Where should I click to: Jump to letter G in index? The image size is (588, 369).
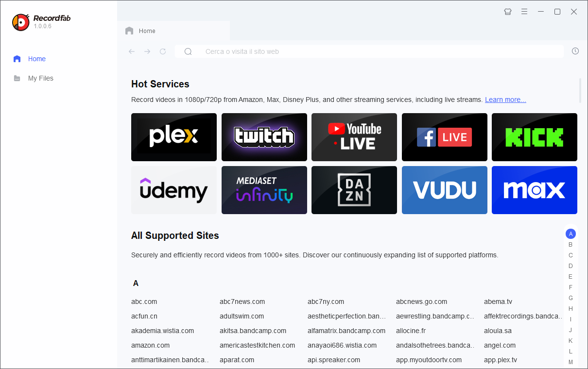[x=571, y=298]
